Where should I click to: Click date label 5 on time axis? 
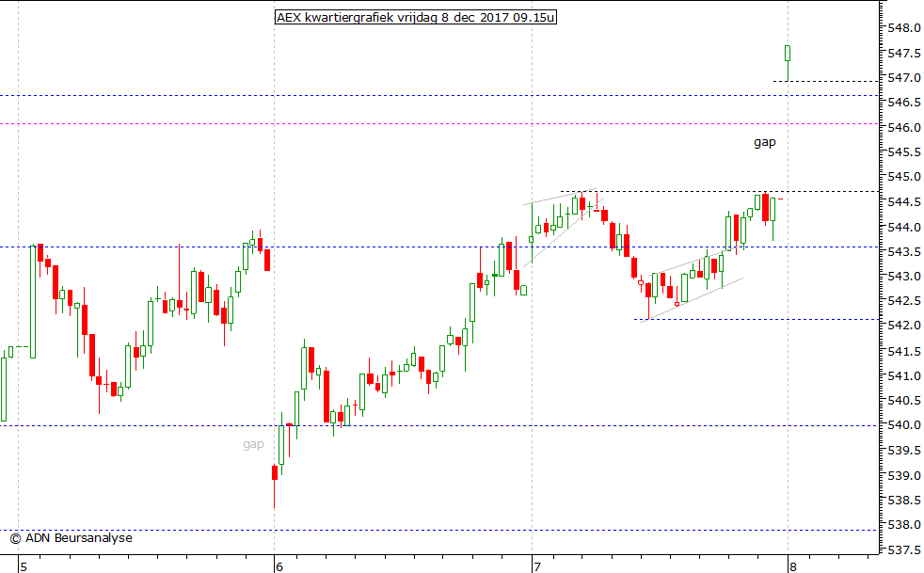(x=23, y=567)
